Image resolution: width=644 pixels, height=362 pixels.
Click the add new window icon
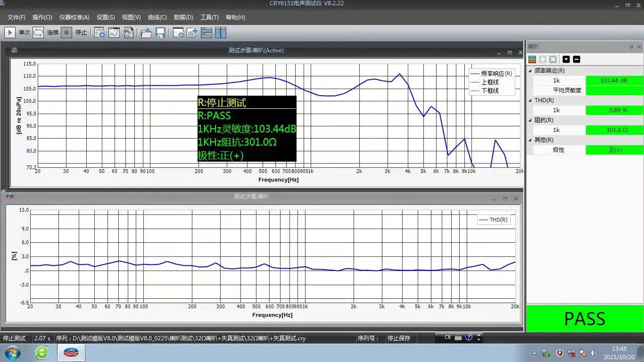[178, 33]
